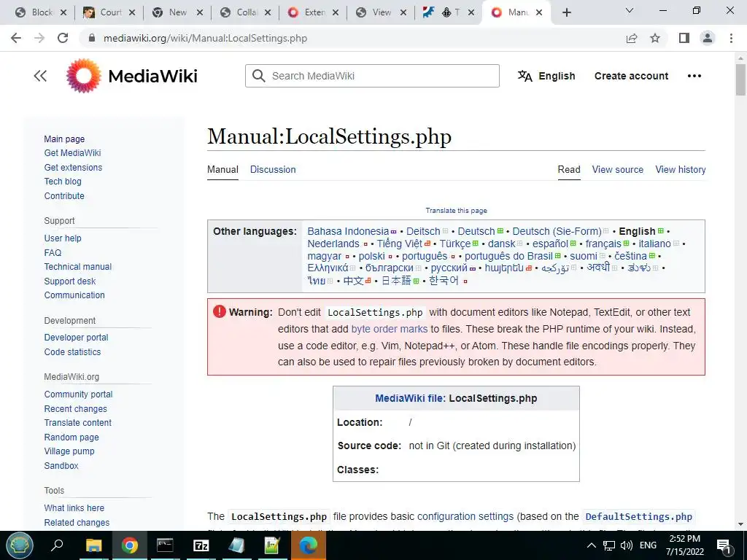Open the three-dot personal tools menu
This screenshot has width=747, height=560.
[694, 76]
